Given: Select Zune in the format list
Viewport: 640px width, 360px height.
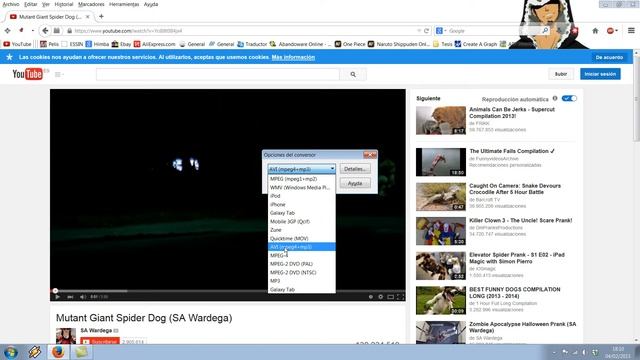Looking at the screenshot, I should (302, 230).
